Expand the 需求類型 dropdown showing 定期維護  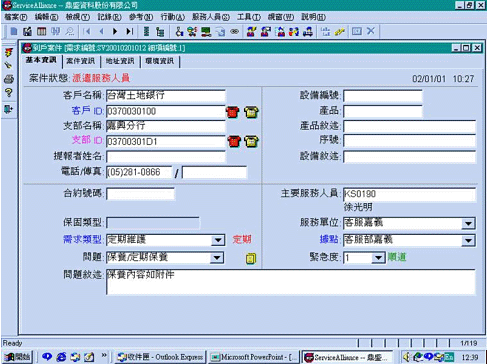[218, 240]
